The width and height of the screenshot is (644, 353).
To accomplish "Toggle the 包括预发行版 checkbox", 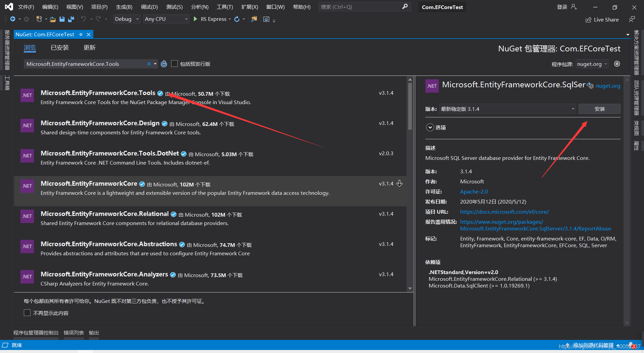I will pyautogui.click(x=174, y=64).
